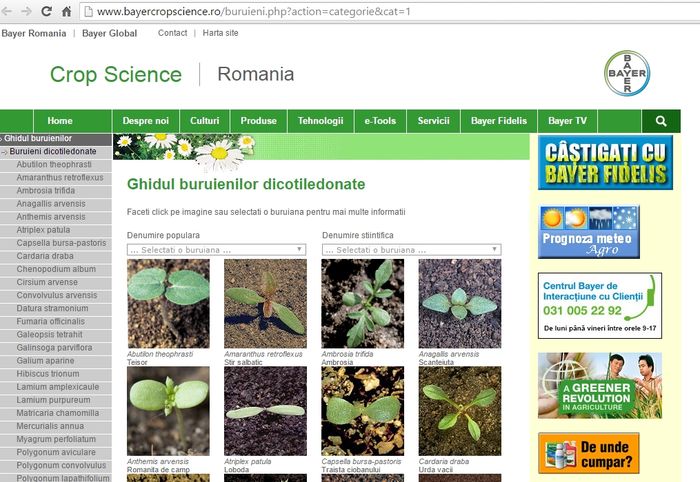Open the Amaranthus retroflexus seedling photo
Viewport: 700px width, 482px height.
265,303
